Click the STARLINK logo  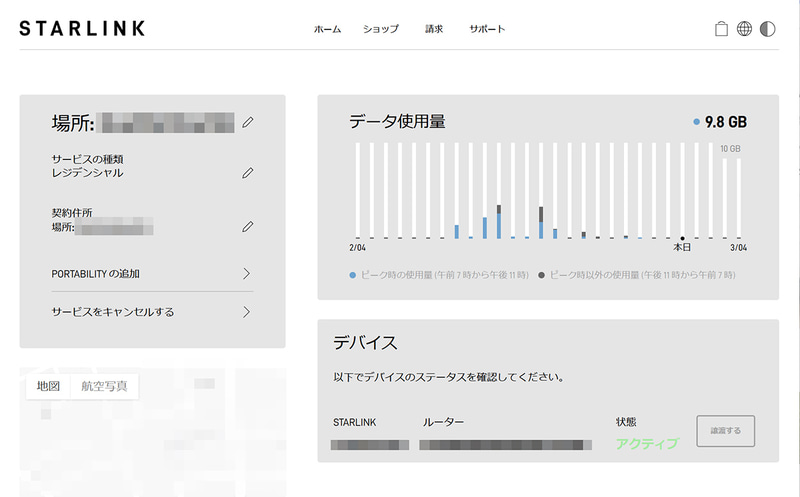click(x=82, y=29)
